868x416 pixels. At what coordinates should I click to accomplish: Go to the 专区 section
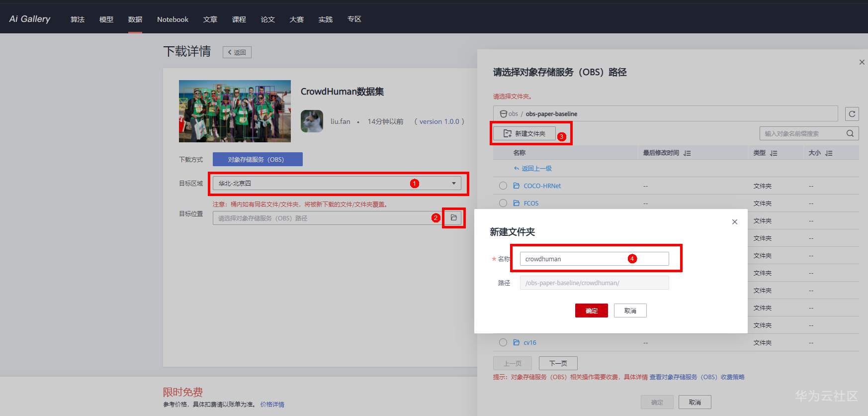click(354, 19)
